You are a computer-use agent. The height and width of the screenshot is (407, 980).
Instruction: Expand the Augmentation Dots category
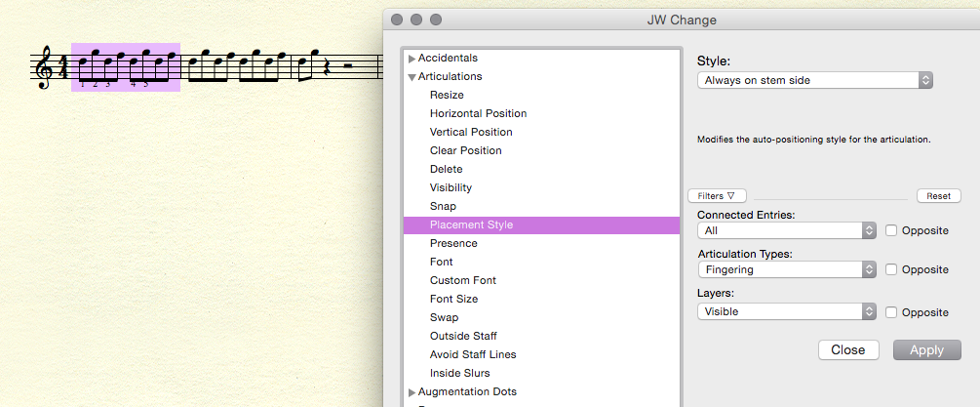click(x=412, y=392)
